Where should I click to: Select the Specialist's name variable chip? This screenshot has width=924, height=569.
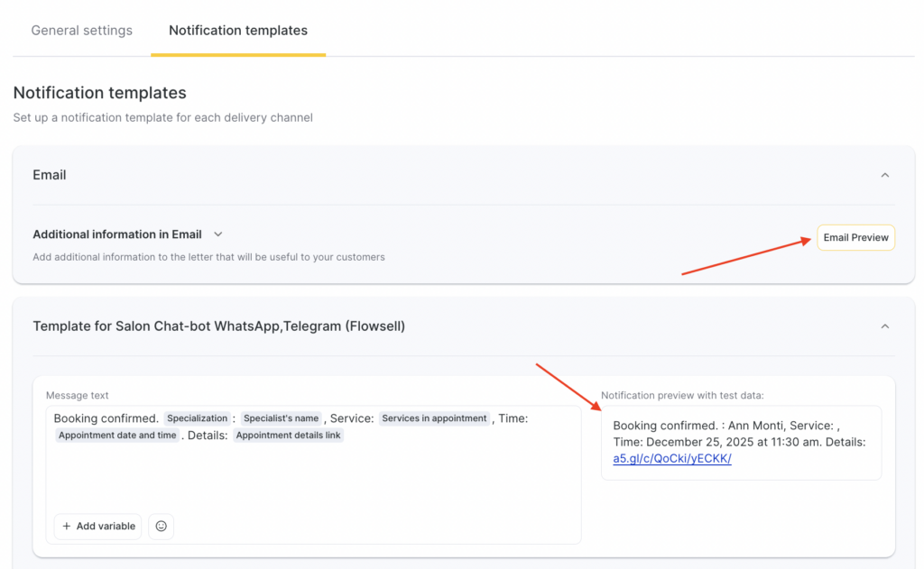pos(281,418)
